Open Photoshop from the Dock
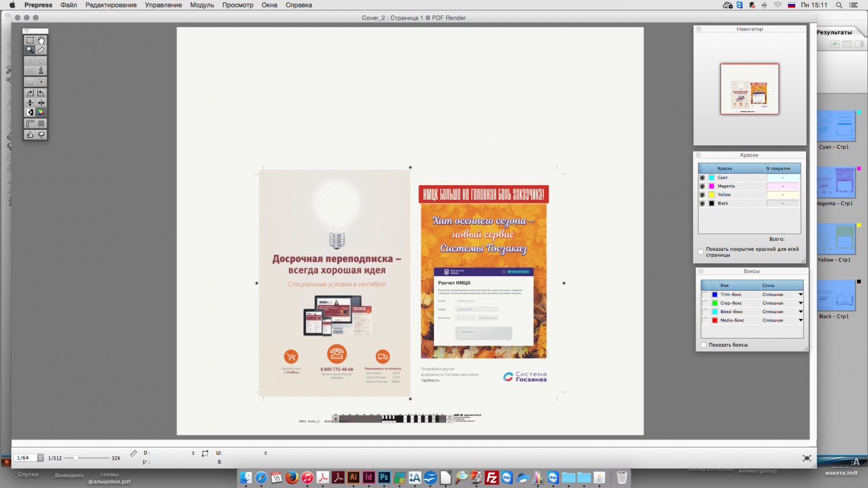Viewport: 868px width, 488px height. click(384, 478)
